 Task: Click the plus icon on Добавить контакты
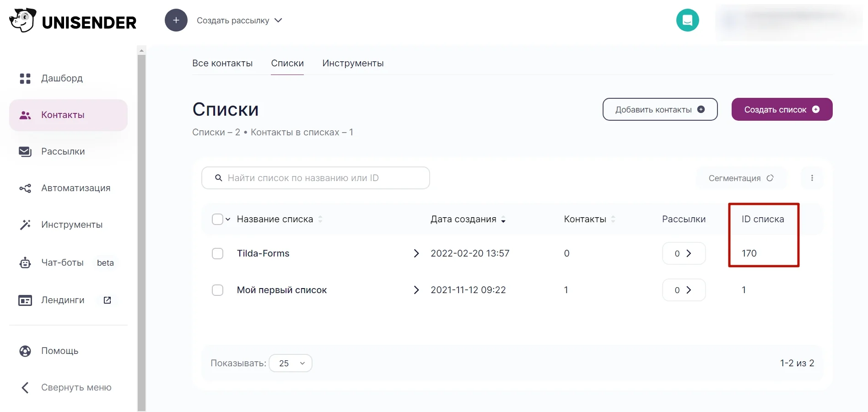tap(701, 109)
